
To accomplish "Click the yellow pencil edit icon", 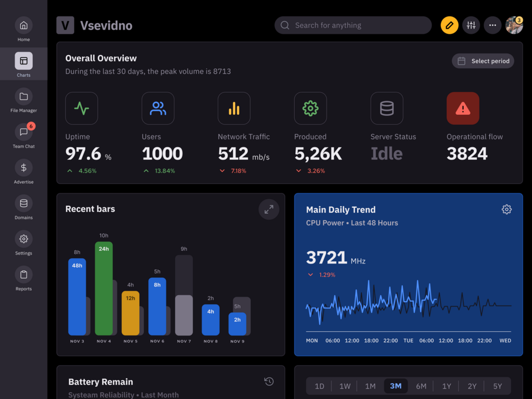I will tap(449, 25).
